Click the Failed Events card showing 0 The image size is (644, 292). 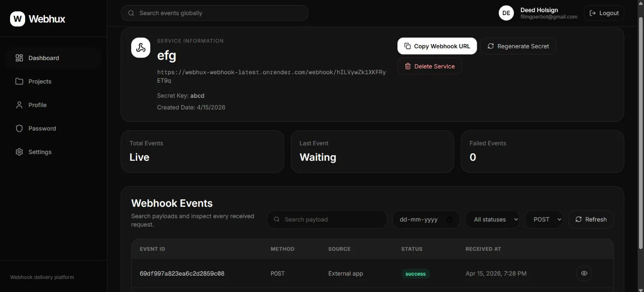coord(543,151)
